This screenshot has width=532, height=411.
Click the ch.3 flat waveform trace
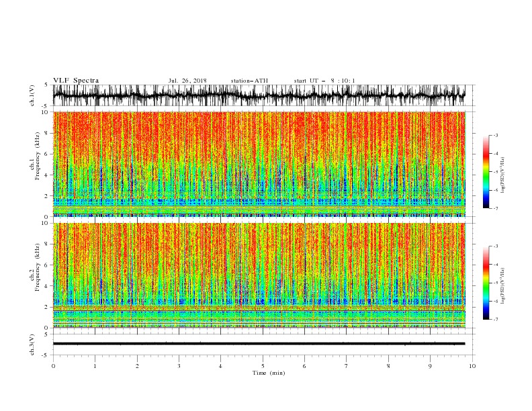259,344
